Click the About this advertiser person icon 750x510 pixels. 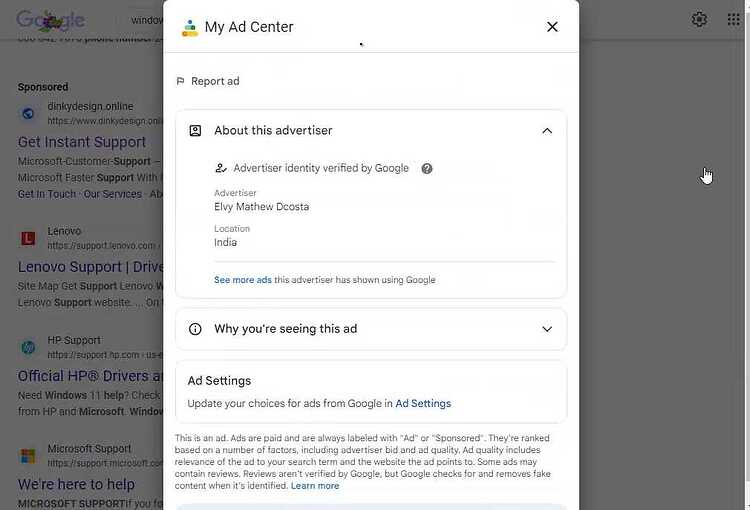(195, 131)
